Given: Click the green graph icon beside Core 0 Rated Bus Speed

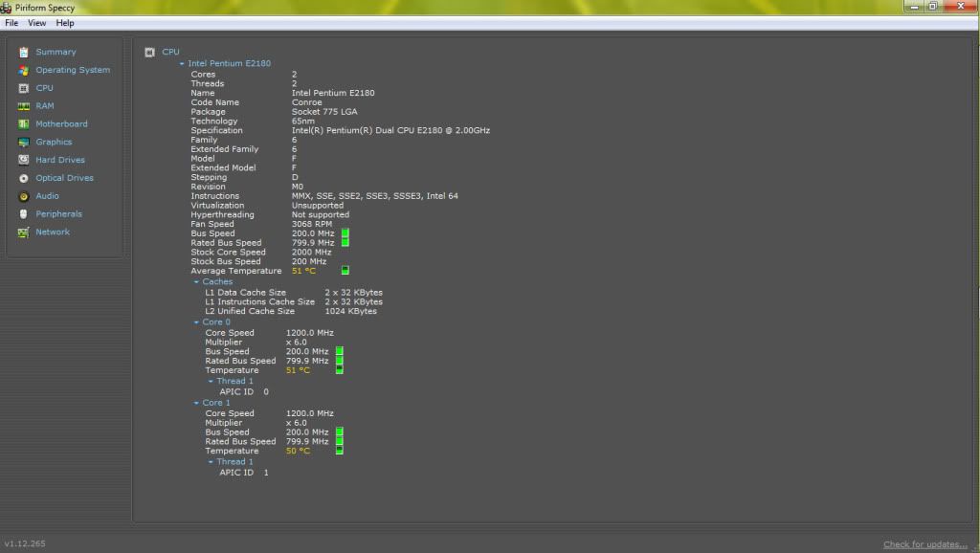Looking at the screenshot, I should coord(340,361).
